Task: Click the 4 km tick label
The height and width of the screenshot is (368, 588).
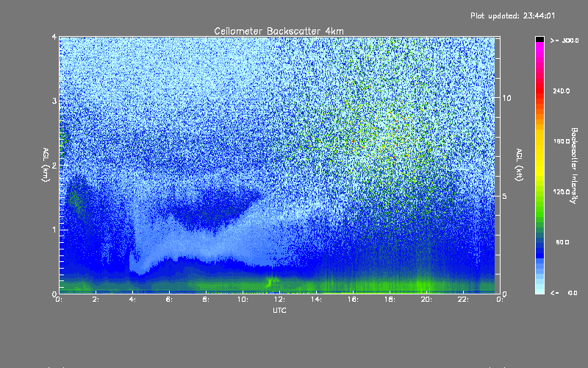Action: (x=54, y=37)
